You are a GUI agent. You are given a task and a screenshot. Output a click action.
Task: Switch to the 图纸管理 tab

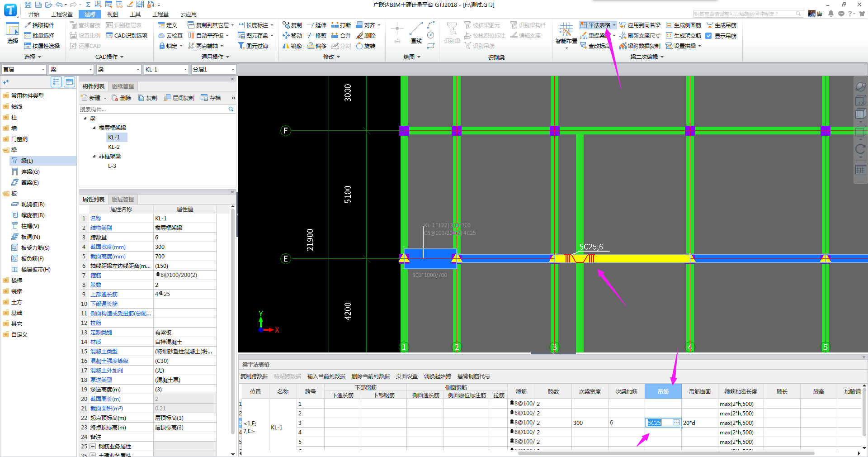pyautogui.click(x=123, y=86)
